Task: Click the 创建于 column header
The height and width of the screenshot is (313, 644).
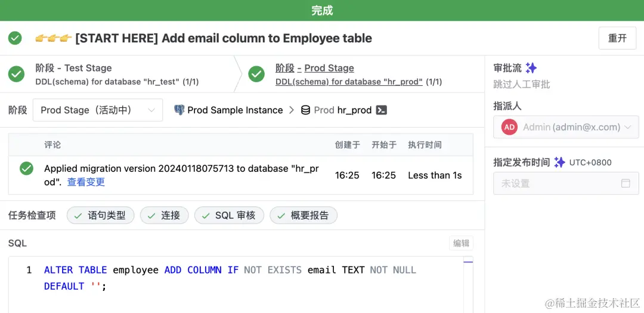Action: (348, 145)
